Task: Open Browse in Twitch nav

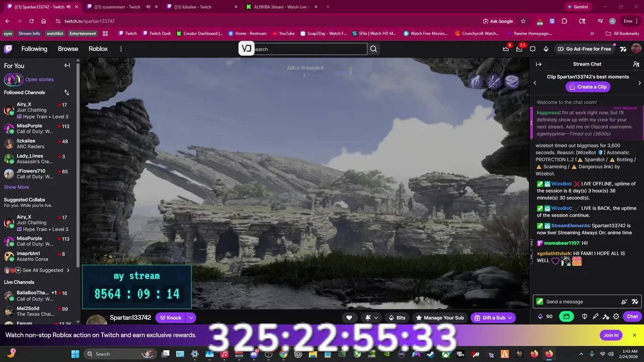Action: (68, 49)
